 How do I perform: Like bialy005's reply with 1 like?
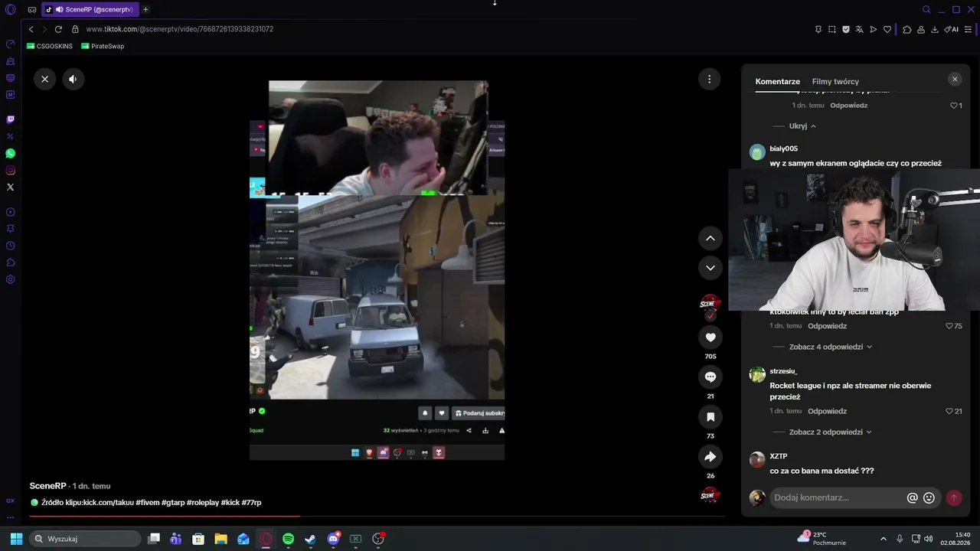point(955,106)
